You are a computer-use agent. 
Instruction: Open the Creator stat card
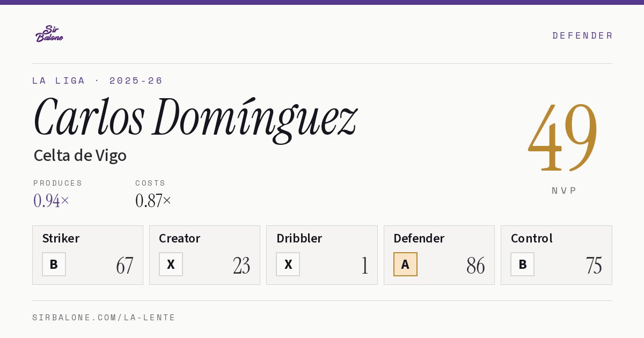204,255
